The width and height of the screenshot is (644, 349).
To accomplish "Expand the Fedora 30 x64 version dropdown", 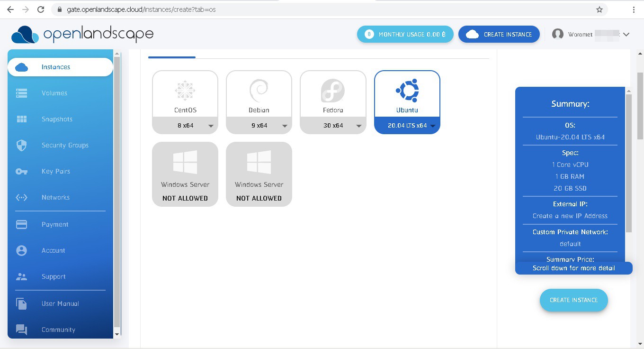I will click(x=333, y=126).
